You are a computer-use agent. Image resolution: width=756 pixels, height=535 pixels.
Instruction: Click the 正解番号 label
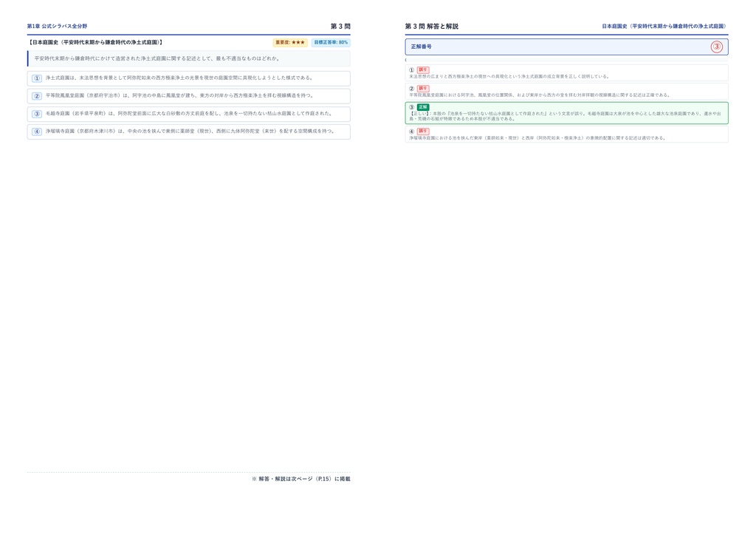click(x=422, y=47)
